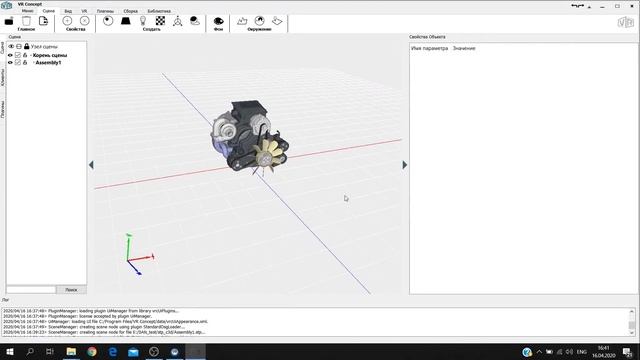The image size is (640, 360).
Task: Switch to the VR ribbon tab
Action: coord(84,11)
